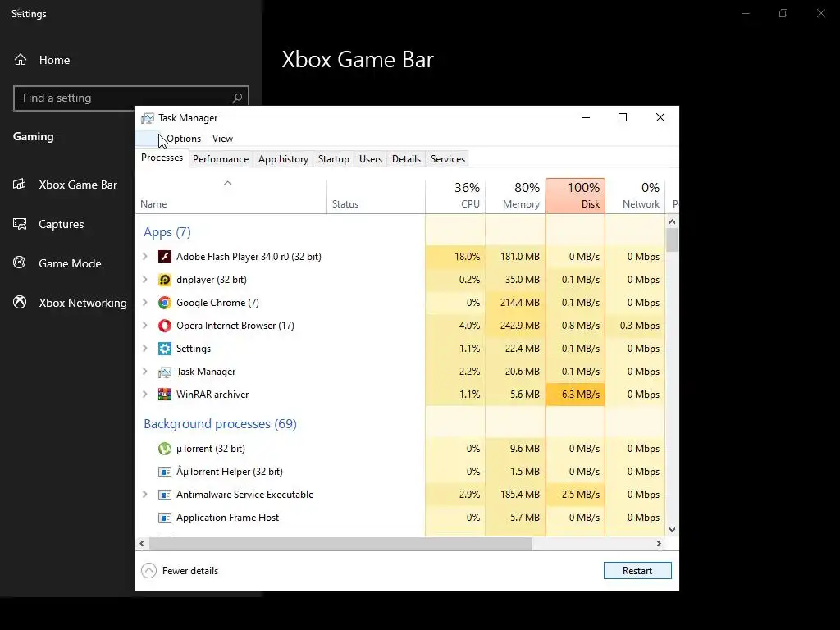
Task: Click the ÂµTorrent Helper process icon
Action: pos(164,472)
